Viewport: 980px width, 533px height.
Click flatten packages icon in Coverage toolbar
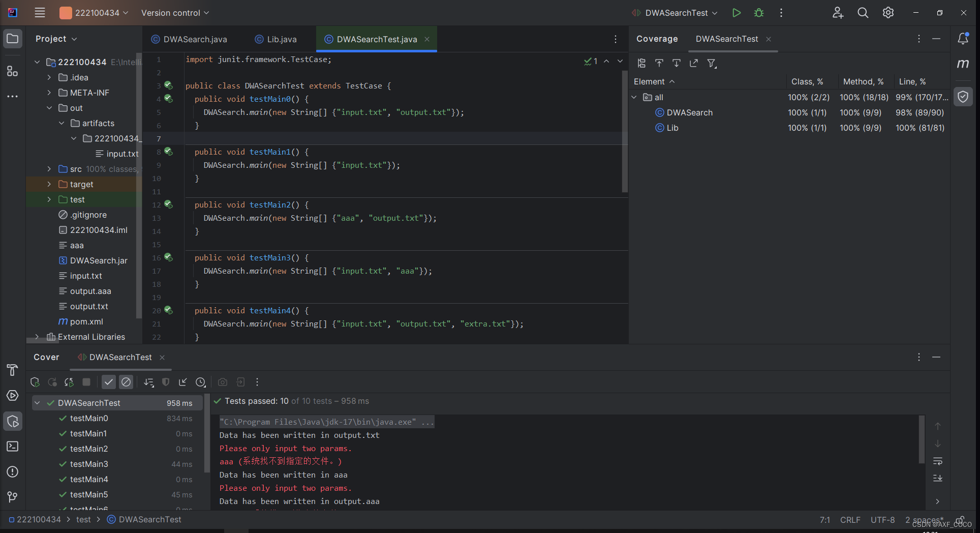click(641, 63)
